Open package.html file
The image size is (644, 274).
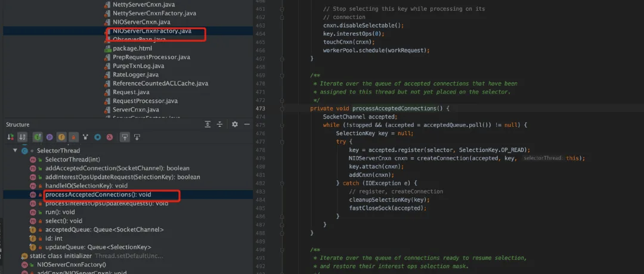point(132,48)
